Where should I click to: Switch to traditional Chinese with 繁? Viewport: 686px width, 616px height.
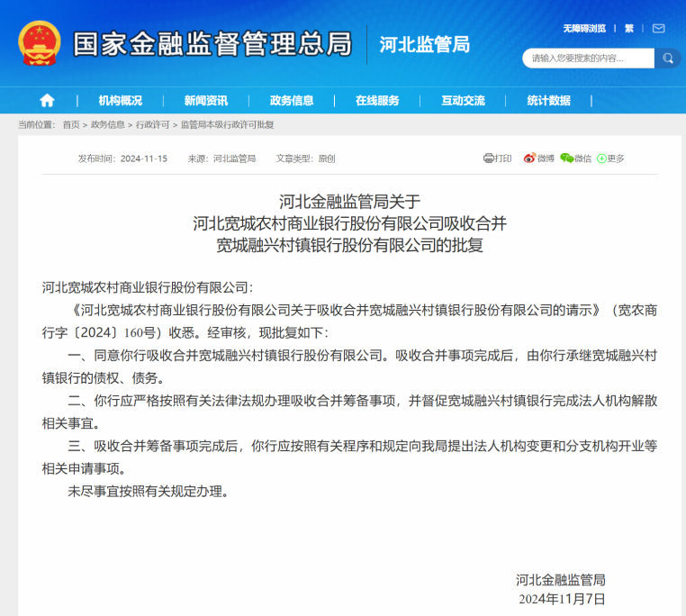pos(629,29)
